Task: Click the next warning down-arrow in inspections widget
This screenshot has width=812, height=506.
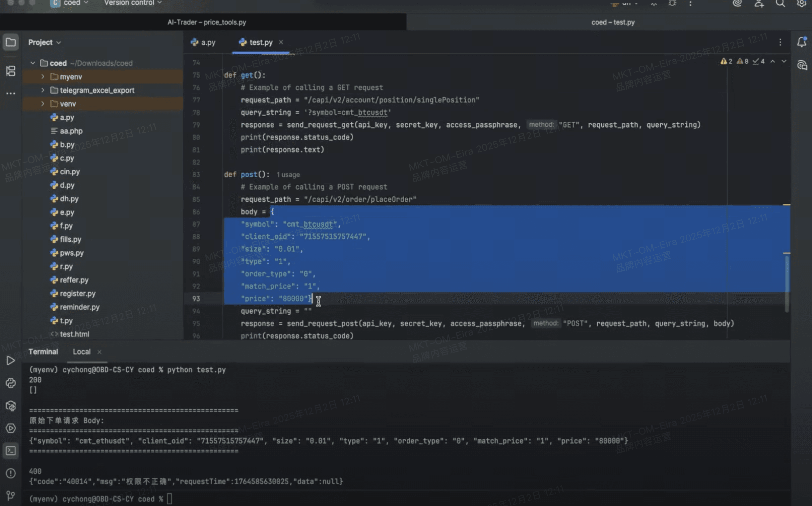Action: point(784,61)
